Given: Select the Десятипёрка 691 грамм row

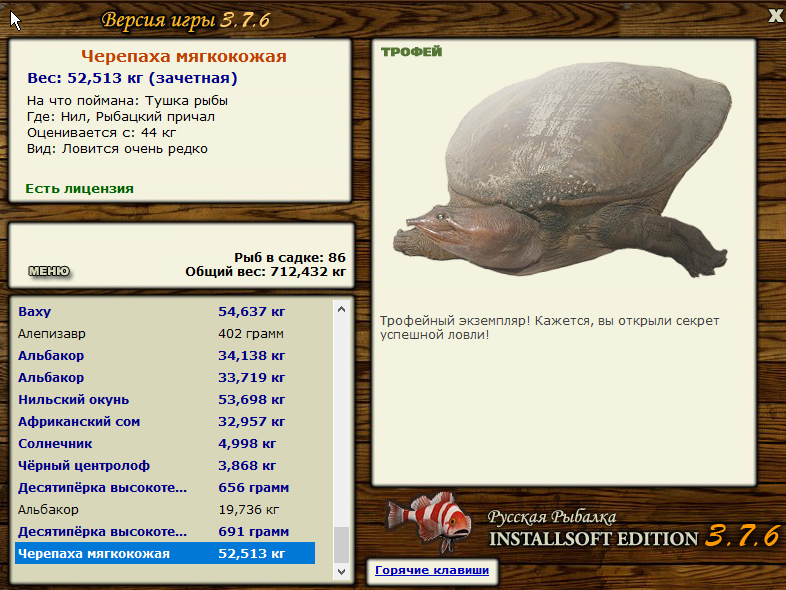Looking at the screenshot, I should [165, 532].
